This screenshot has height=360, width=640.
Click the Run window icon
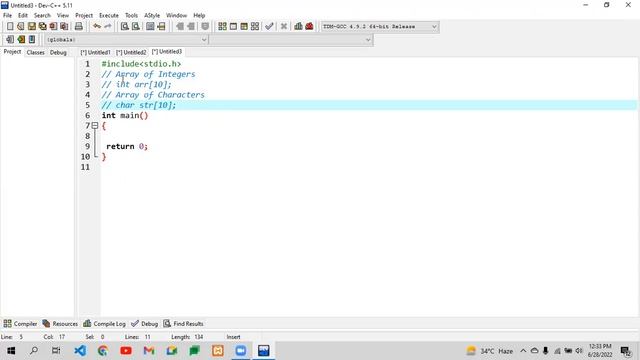pos(233,27)
